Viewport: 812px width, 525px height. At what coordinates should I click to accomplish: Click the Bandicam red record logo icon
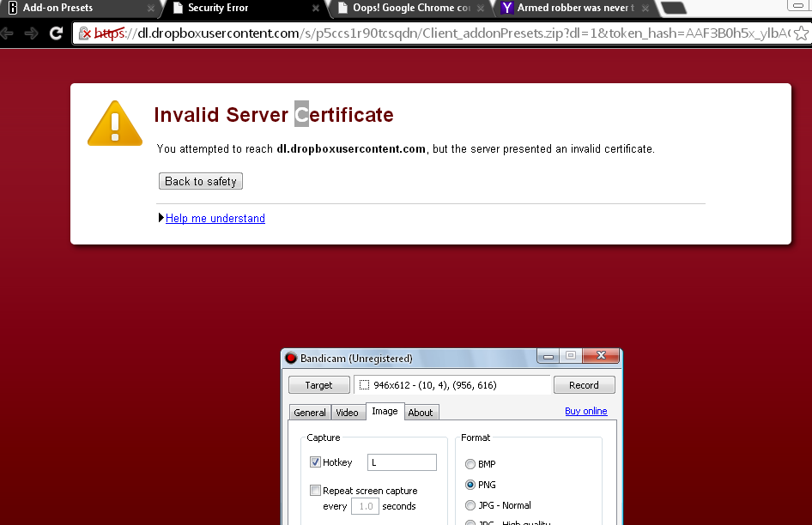click(291, 358)
